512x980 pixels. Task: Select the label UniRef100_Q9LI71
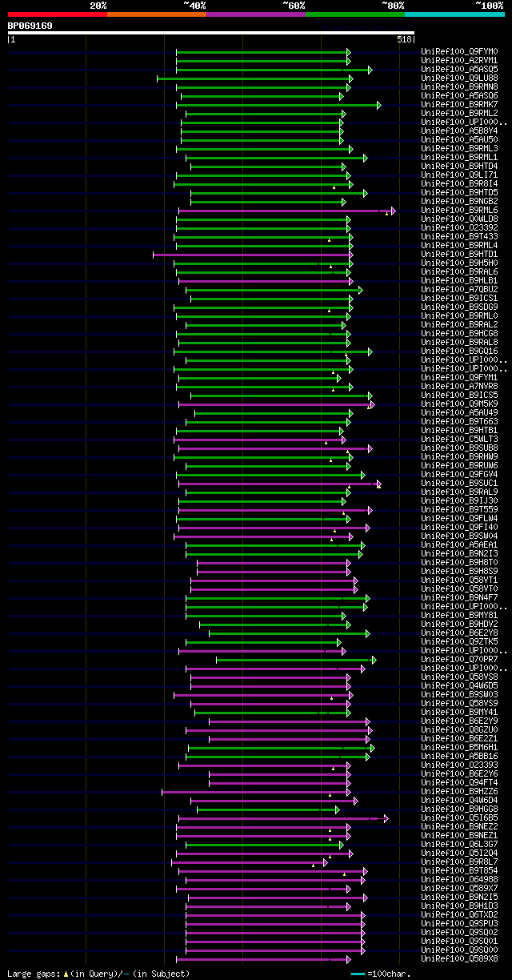[459, 175]
